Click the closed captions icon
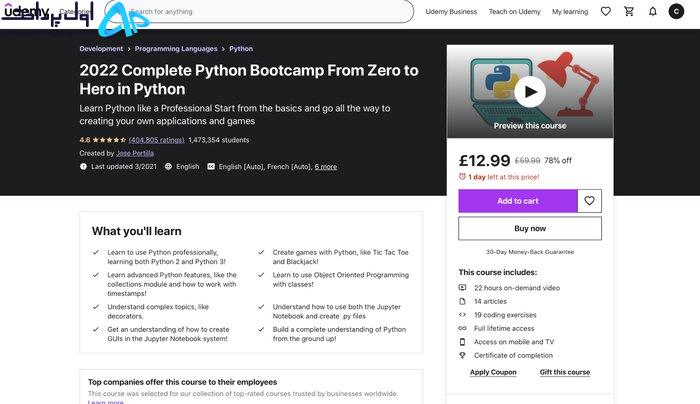Screen dimensions: 700x404 (x=211, y=167)
